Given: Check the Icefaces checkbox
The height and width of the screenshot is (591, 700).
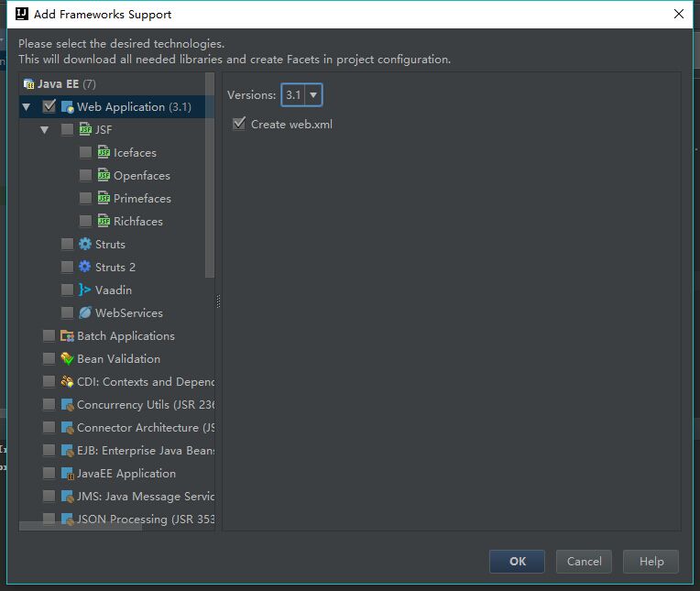Looking at the screenshot, I should (85, 152).
